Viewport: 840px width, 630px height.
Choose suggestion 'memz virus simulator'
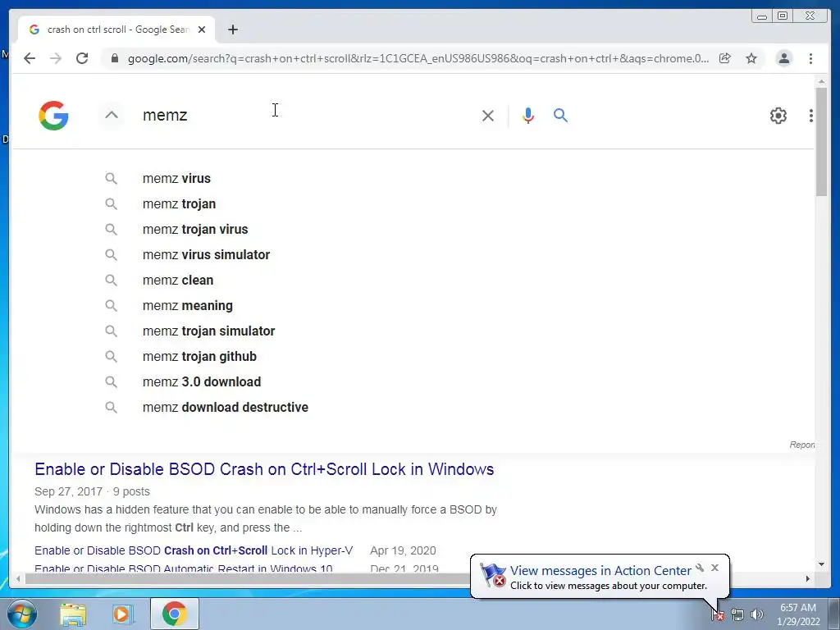206,255
